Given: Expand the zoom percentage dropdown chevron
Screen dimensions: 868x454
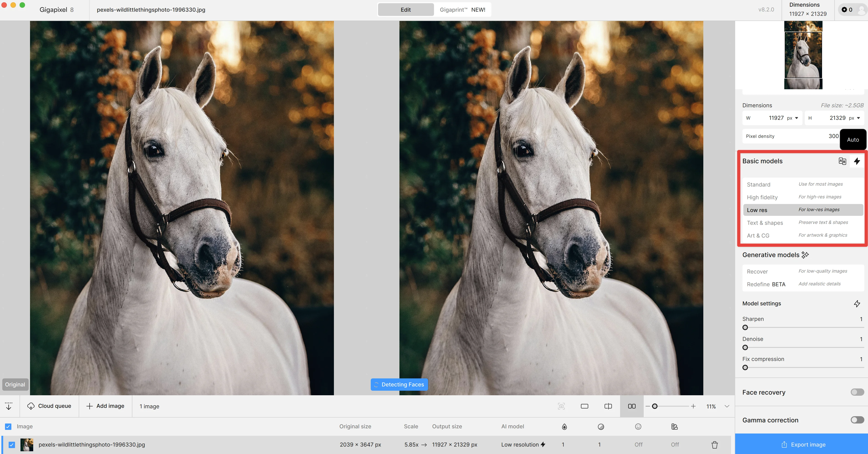Looking at the screenshot, I should coord(727,406).
